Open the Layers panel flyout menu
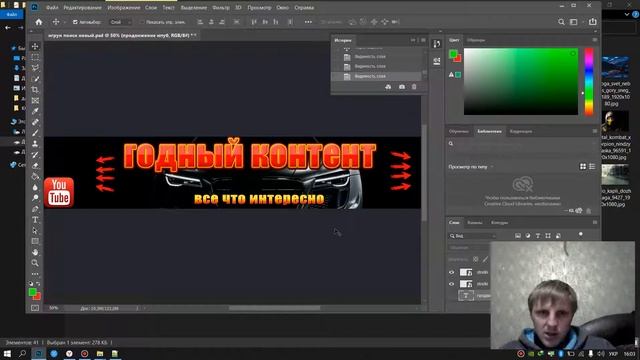640x360 pixels. (x=595, y=222)
